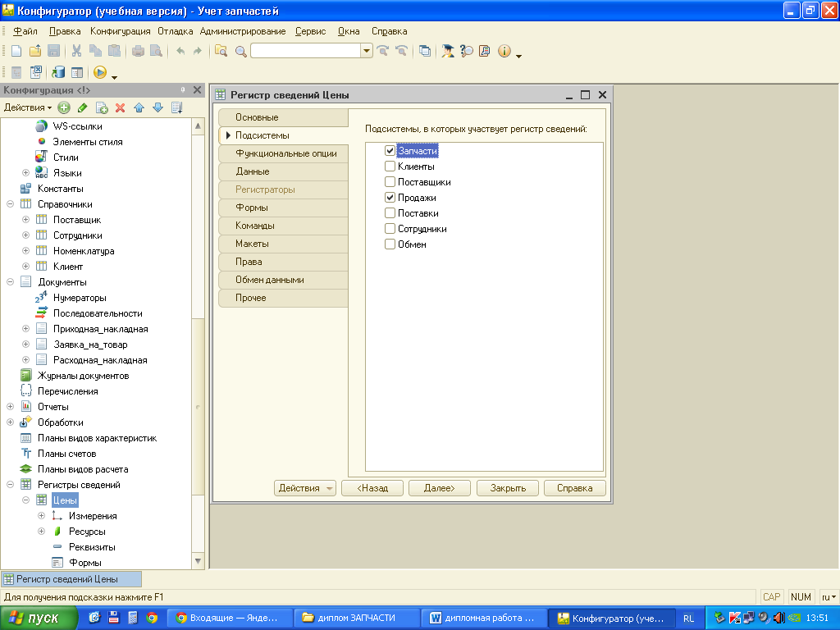Check the Поставки subsystem checkbox
The width and height of the screenshot is (840, 630).
390,213
